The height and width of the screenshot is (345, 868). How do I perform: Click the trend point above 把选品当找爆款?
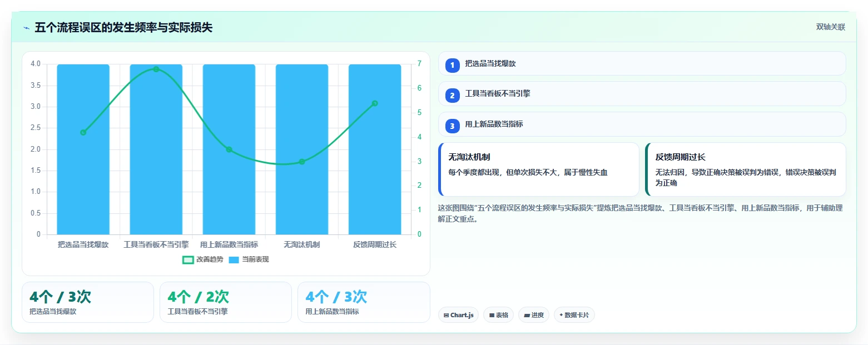click(x=83, y=132)
